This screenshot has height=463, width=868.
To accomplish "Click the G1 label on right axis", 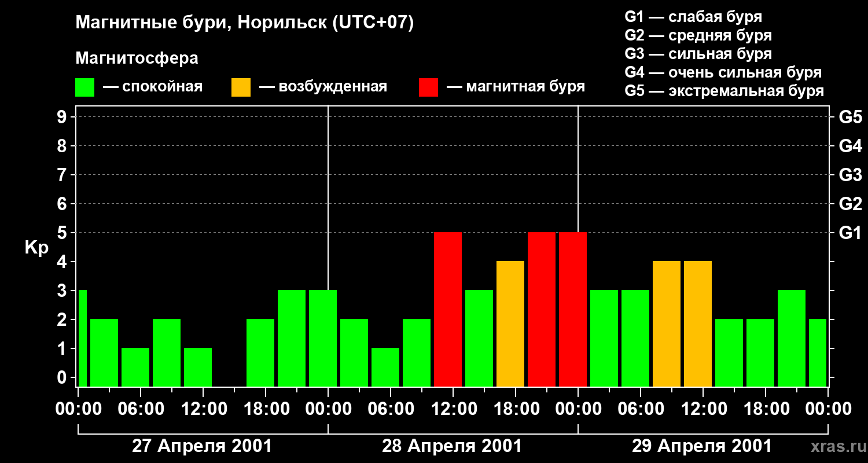I will point(850,233).
